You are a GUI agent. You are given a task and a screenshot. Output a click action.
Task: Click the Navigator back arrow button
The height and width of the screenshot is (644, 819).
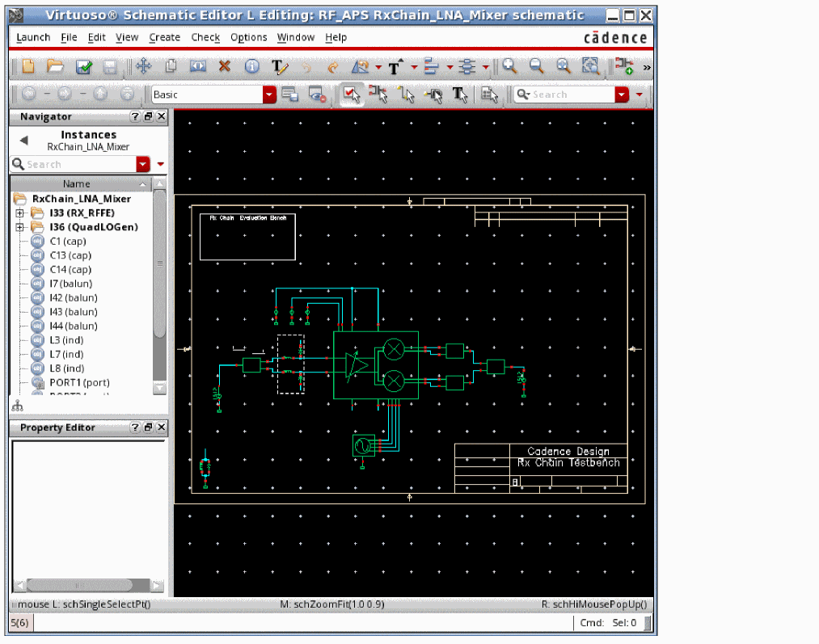23,141
